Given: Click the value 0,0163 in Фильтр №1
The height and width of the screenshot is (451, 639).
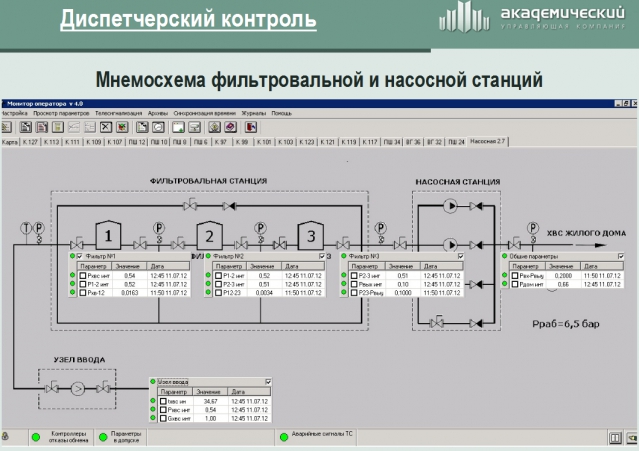Looking at the screenshot, I should tap(130, 293).
